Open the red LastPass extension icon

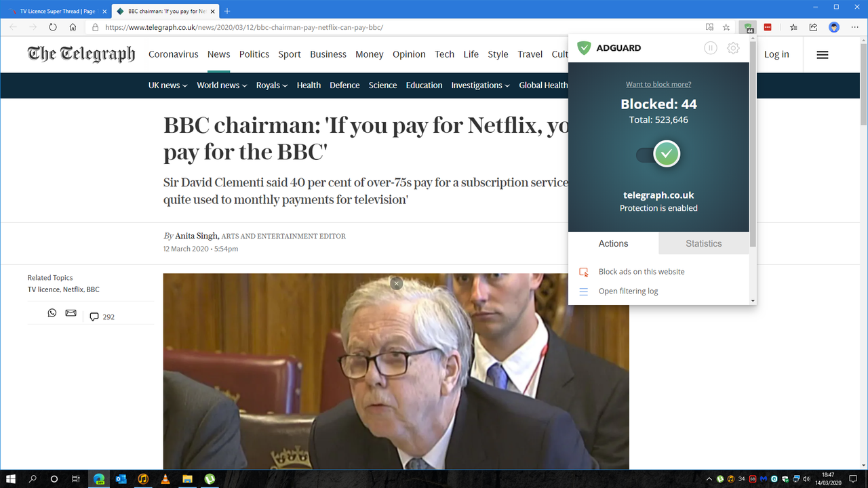[x=768, y=28]
